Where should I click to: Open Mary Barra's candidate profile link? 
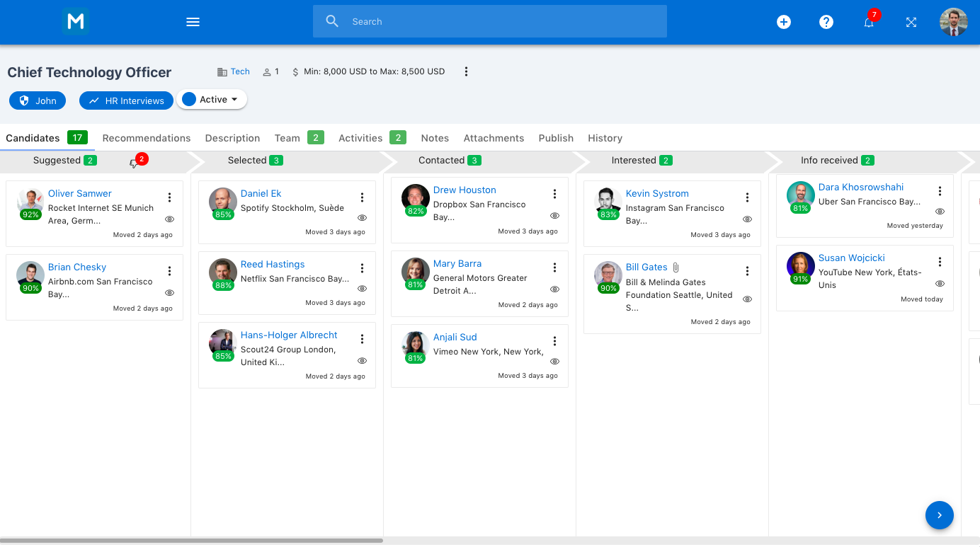click(457, 263)
